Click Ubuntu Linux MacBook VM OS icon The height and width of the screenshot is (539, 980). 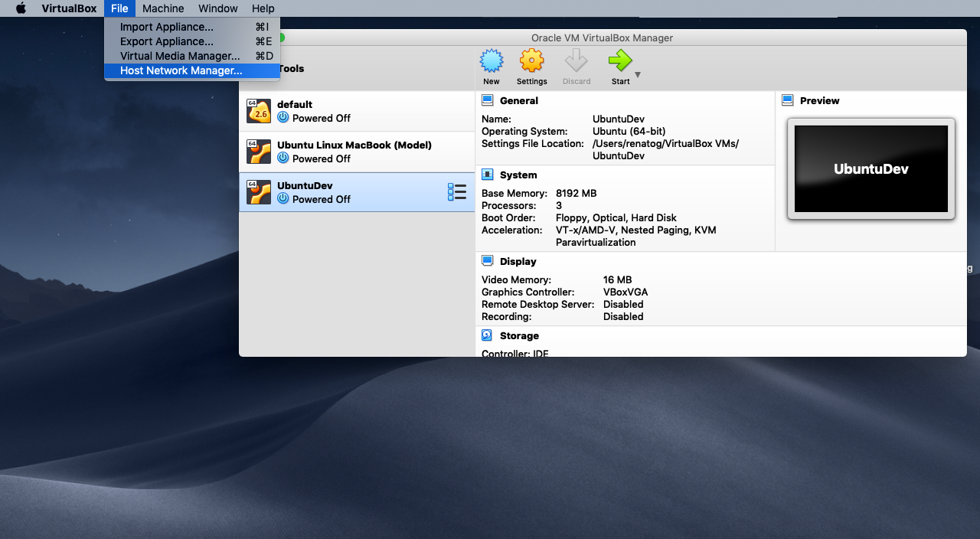259,152
